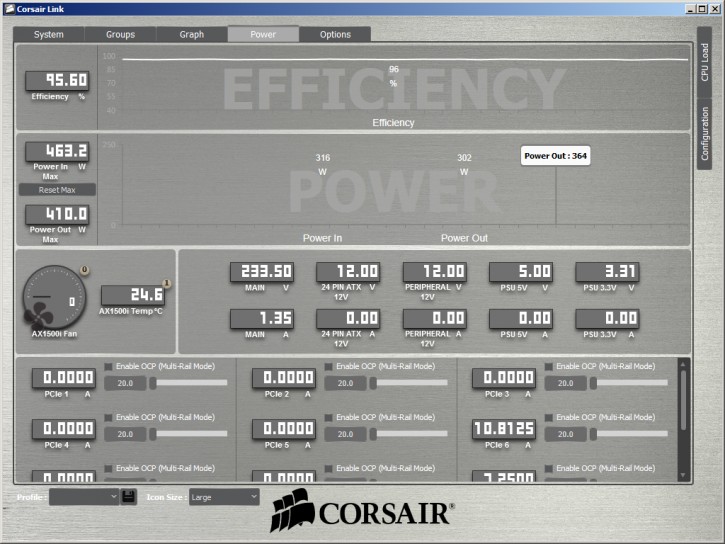Viewport: 725px width, 544px height.
Task: Click the scrollbar up arrow in PCIe panel
Action: tap(684, 364)
